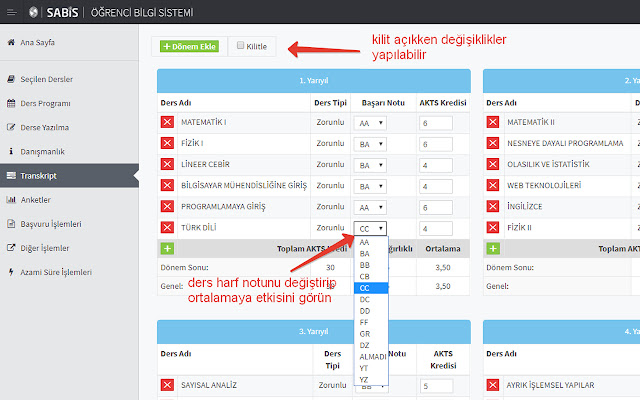Delete PROGRAMLAMAYA GİRİŞ course row
This screenshot has width=640, height=400.
tap(167, 206)
